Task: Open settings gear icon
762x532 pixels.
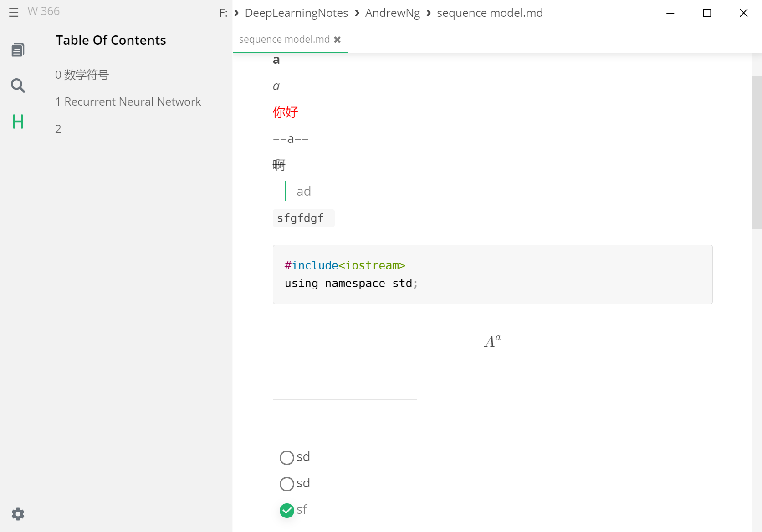Action: tap(18, 514)
